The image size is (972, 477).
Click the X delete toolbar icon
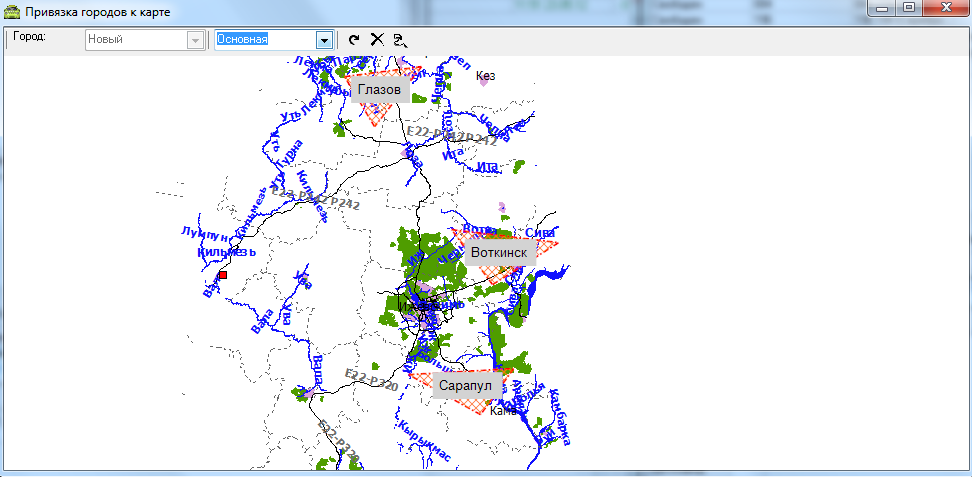377,40
